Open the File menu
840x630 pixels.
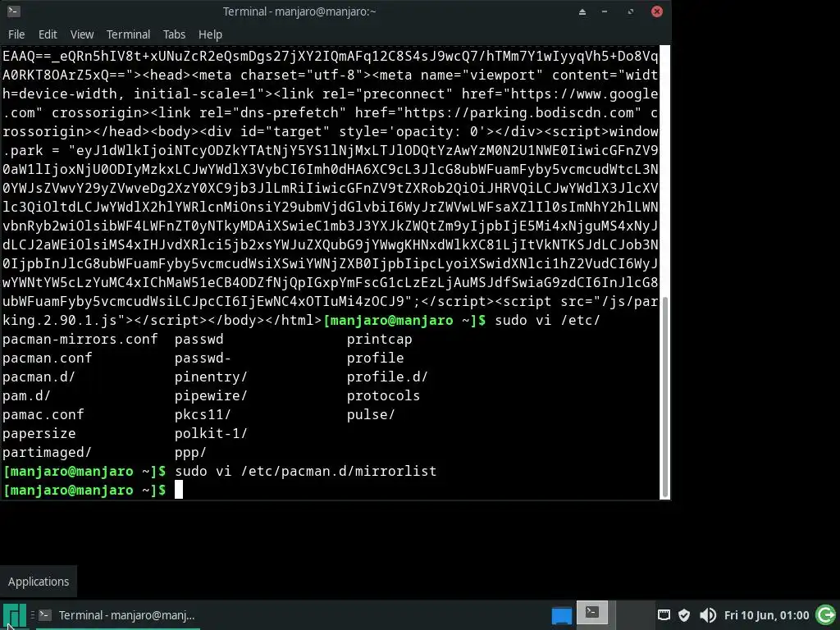16,34
